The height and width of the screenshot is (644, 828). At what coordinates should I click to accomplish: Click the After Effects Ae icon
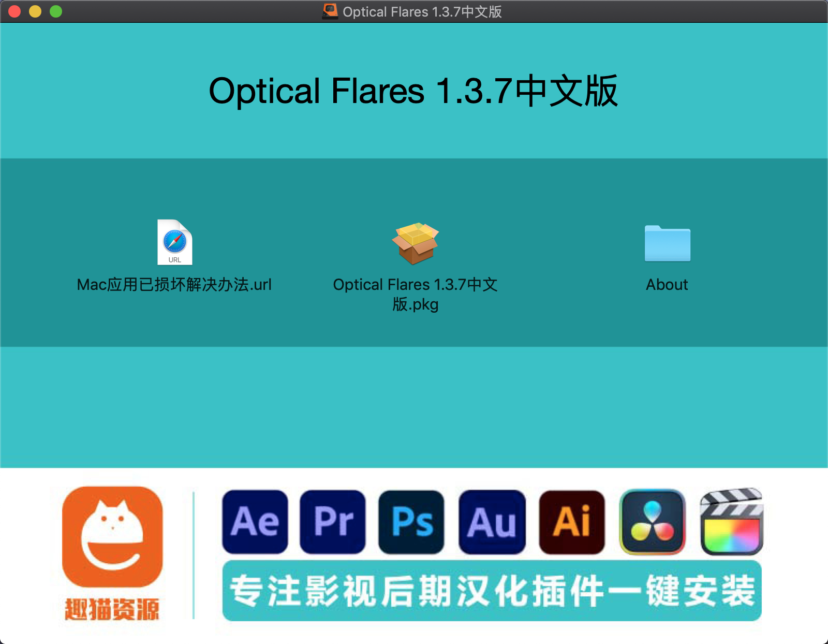coord(255,522)
